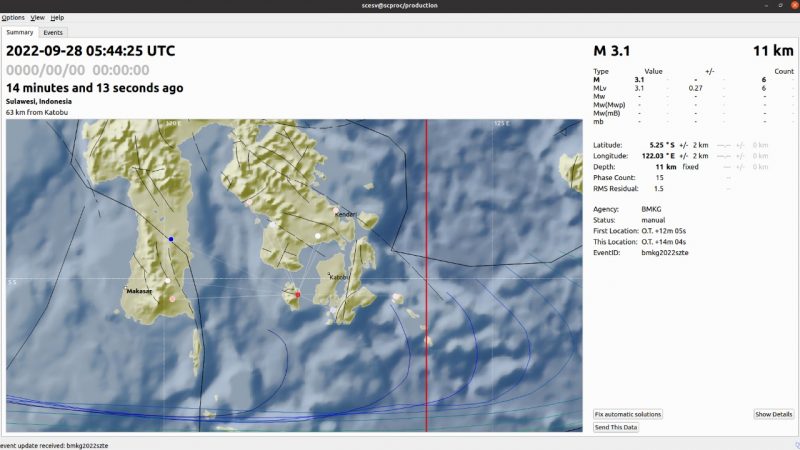Click the blue station marker on Sulawesi
Screen dimensions: 800x450
[171, 239]
